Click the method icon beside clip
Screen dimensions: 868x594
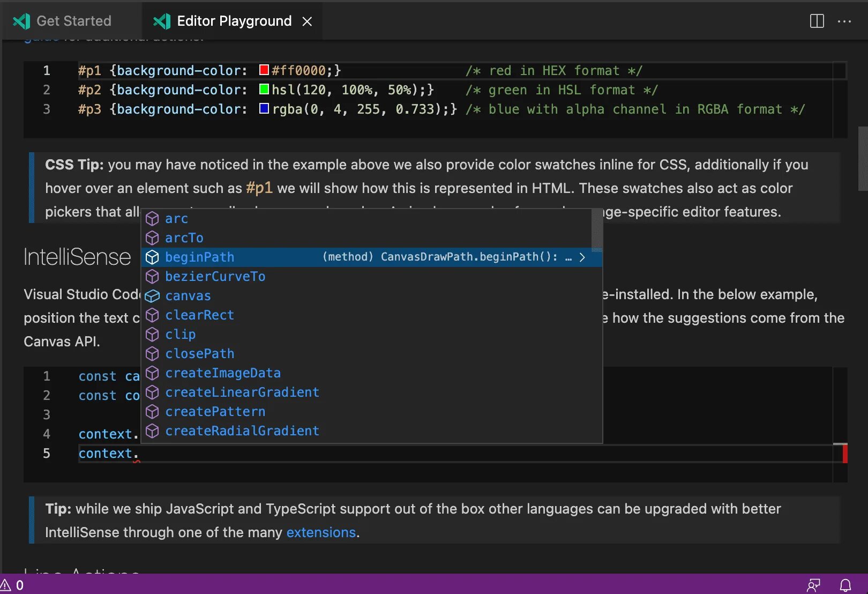(152, 335)
